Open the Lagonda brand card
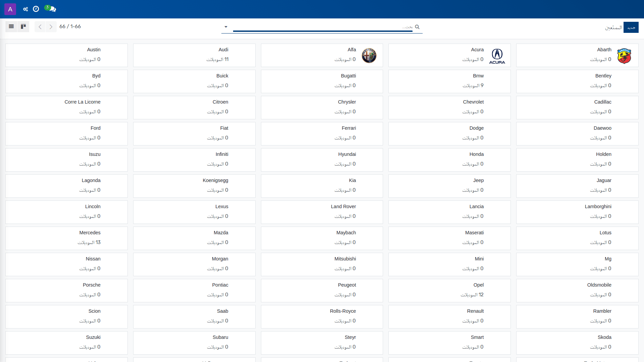Image resolution: width=644 pixels, height=362 pixels. [x=66, y=186]
